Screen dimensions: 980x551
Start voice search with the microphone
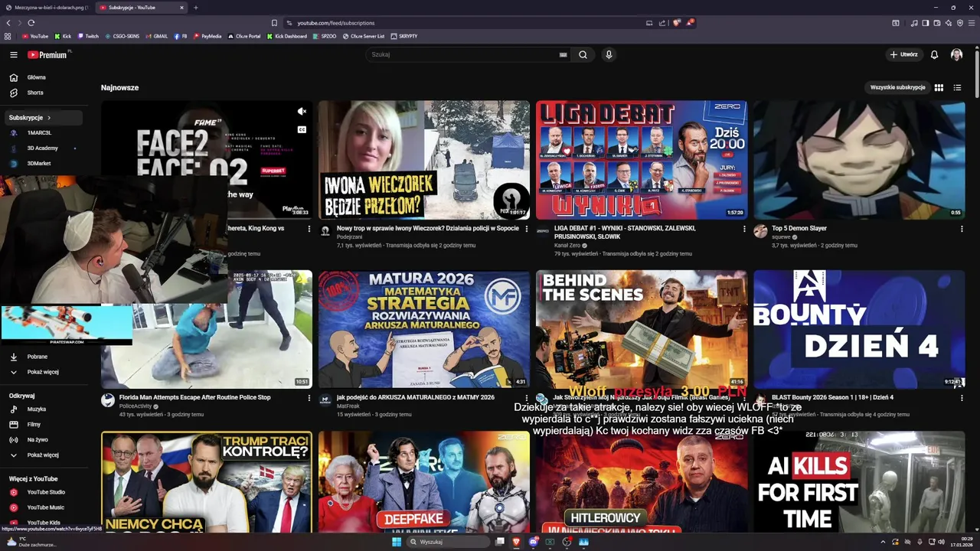coord(609,54)
